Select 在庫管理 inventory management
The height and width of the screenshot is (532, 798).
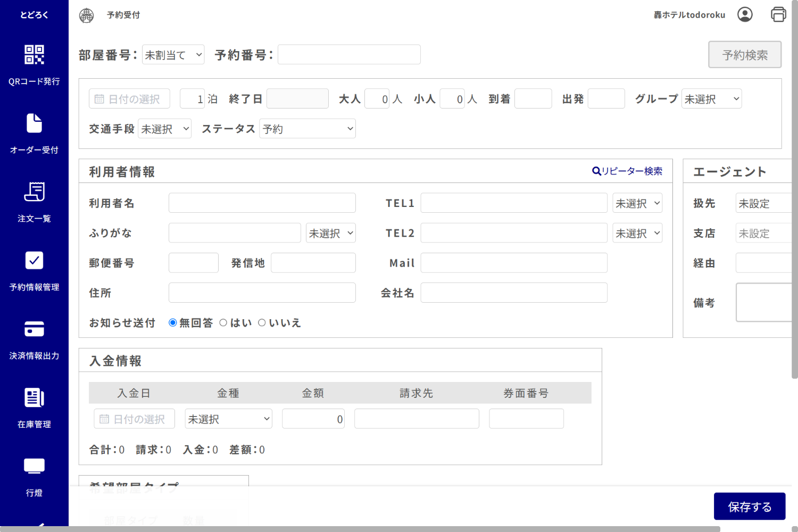coord(34,409)
